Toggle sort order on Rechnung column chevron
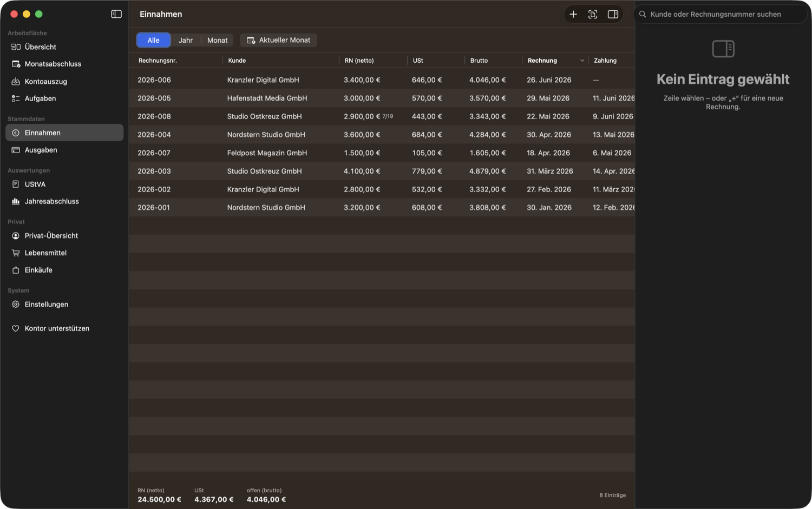The image size is (812, 509). tap(582, 61)
